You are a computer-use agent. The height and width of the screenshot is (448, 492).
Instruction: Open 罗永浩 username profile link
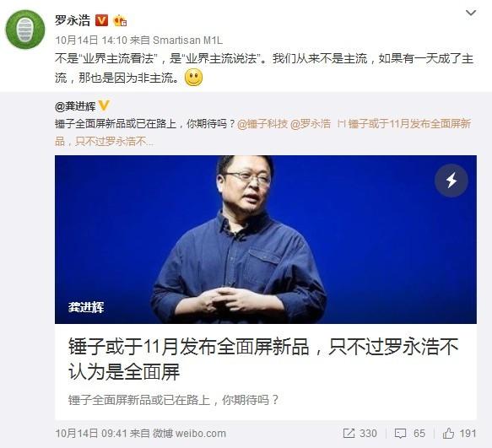(x=73, y=20)
